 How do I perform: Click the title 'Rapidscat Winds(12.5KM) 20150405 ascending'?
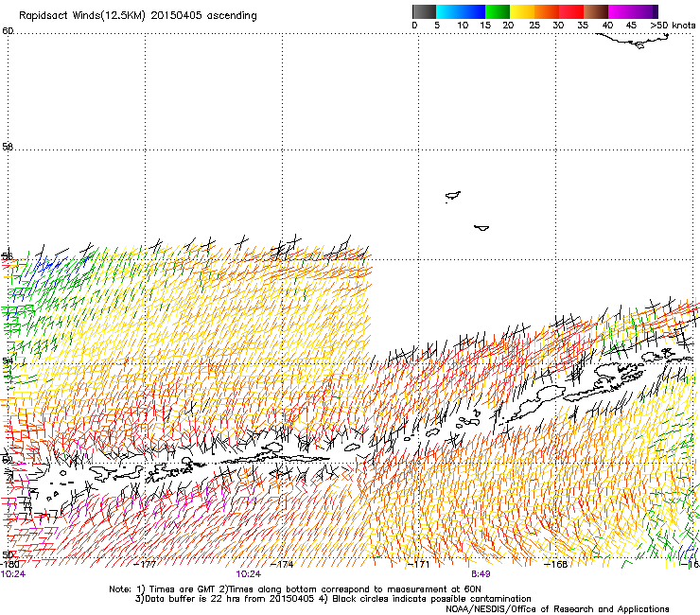point(138,16)
